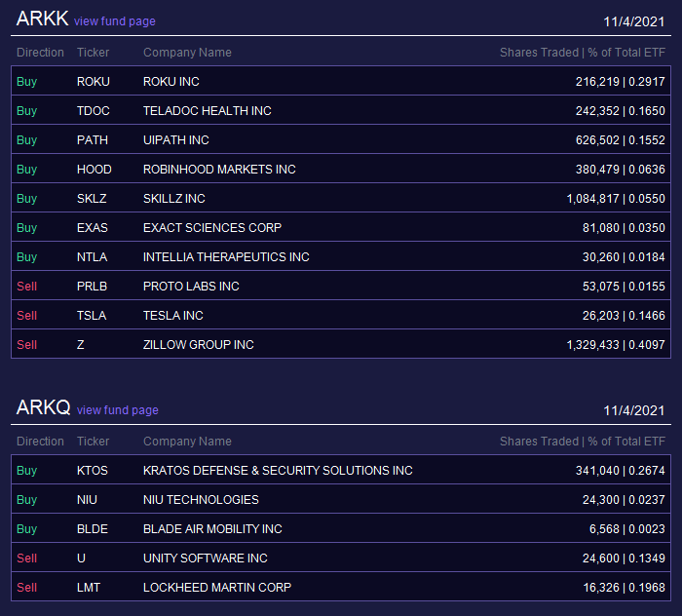
Task: Click the ARKK table Direction column header
Action: (40, 53)
